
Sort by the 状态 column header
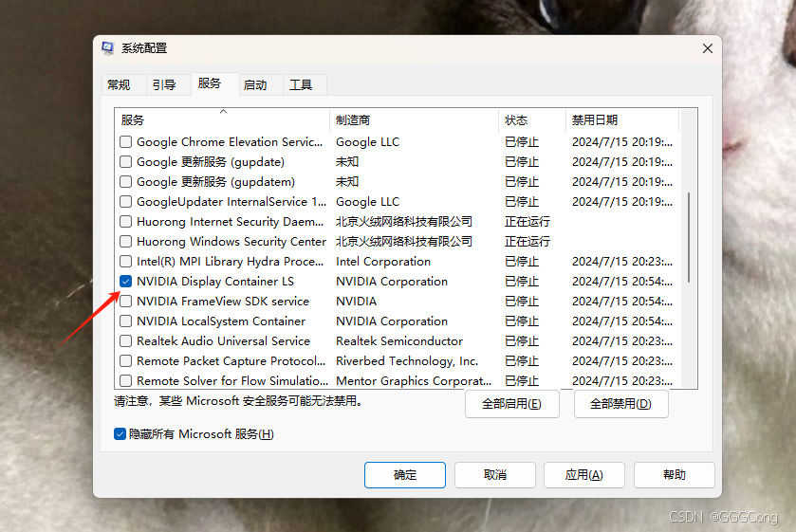532,120
